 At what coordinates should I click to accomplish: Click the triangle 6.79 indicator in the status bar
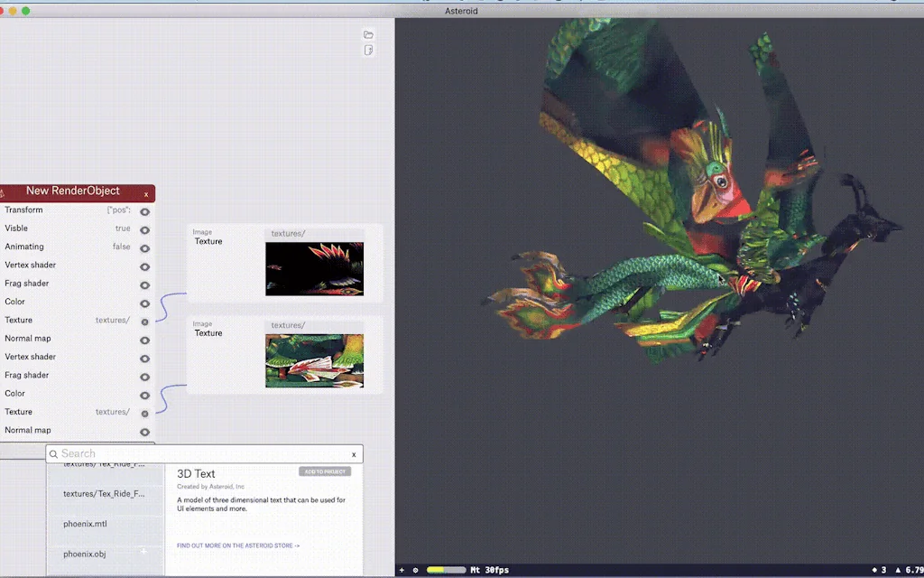(x=907, y=570)
